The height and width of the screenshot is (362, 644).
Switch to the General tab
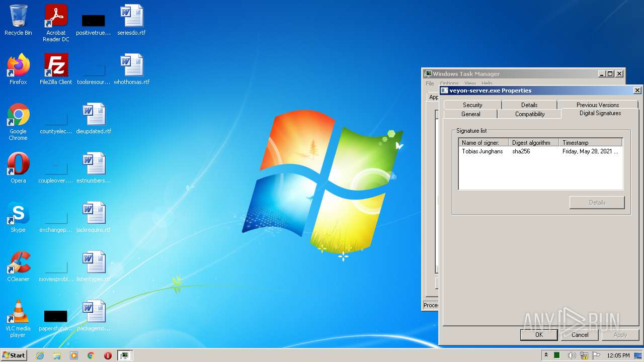coord(470,114)
